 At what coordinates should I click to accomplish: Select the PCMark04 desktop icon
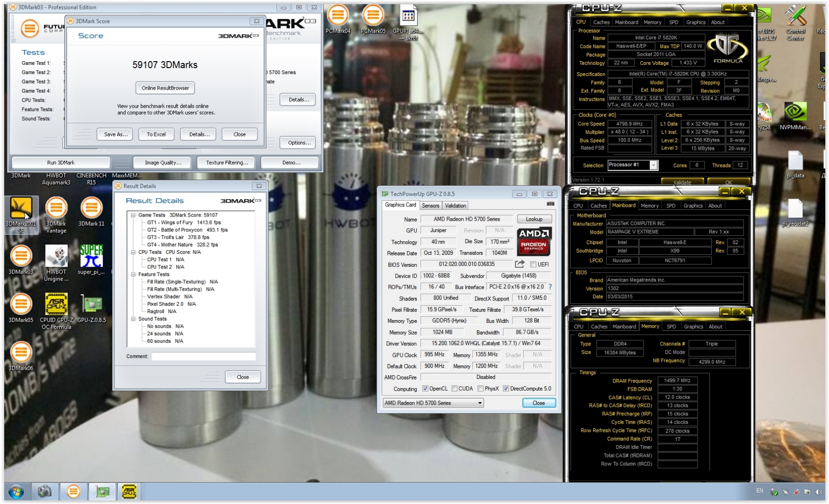tap(337, 20)
